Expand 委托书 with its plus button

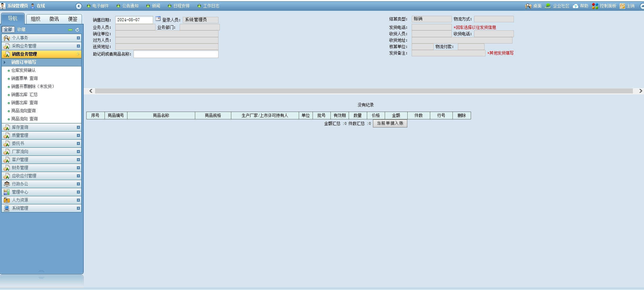click(x=78, y=144)
